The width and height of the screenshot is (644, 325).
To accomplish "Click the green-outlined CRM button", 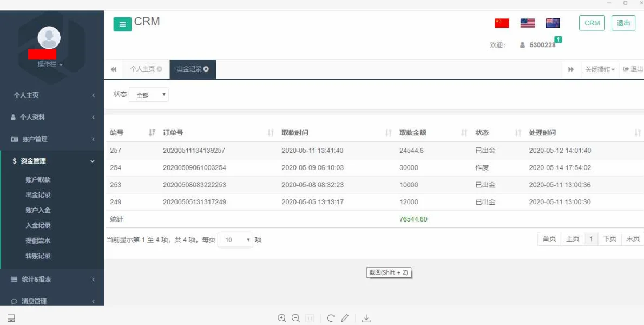I will point(592,23).
